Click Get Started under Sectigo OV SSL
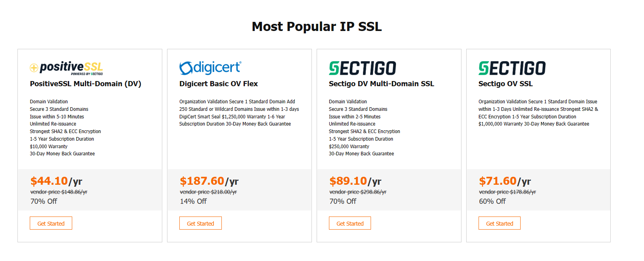644x261 pixels. tap(500, 223)
